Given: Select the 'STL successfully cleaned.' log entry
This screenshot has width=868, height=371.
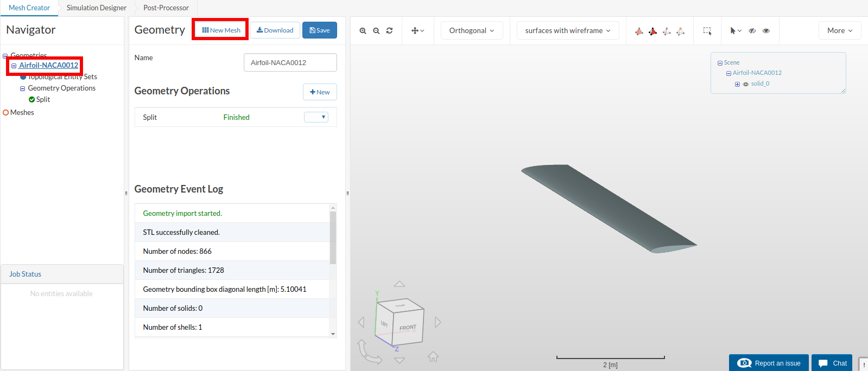Looking at the screenshot, I should click(232, 232).
